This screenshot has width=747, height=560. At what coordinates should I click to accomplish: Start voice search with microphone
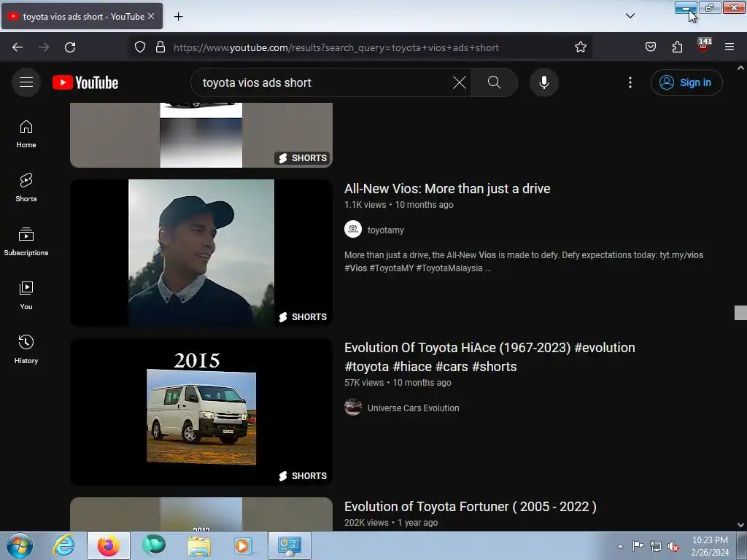click(543, 82)
